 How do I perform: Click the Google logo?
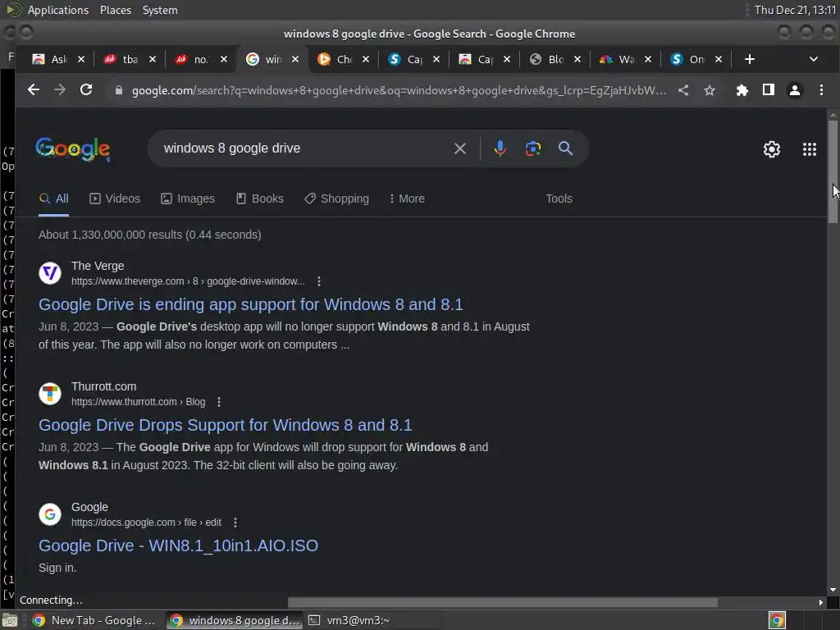coord(73,149)
